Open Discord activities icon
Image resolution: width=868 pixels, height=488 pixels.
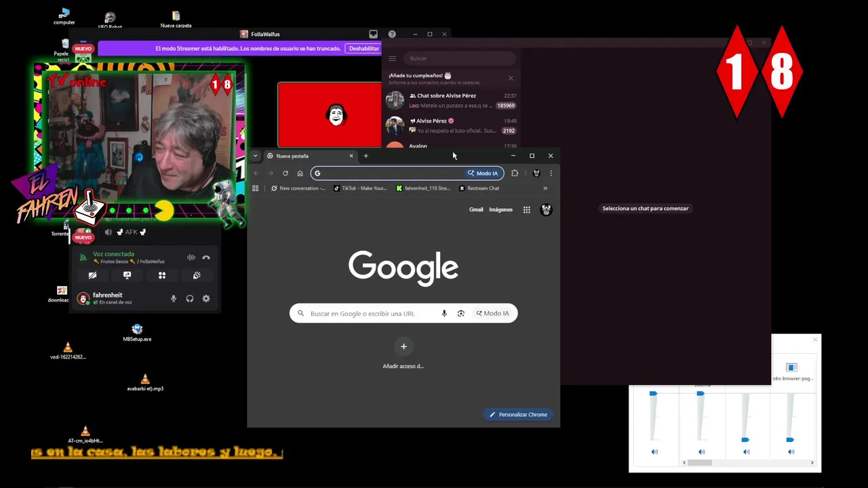click(x=162, y=275)
